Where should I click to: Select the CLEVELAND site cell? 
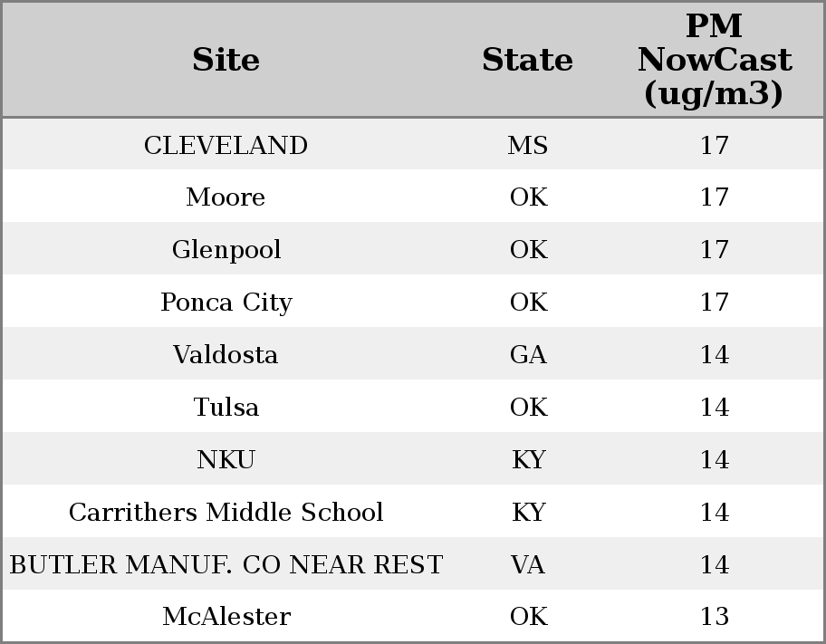(226, 145)
